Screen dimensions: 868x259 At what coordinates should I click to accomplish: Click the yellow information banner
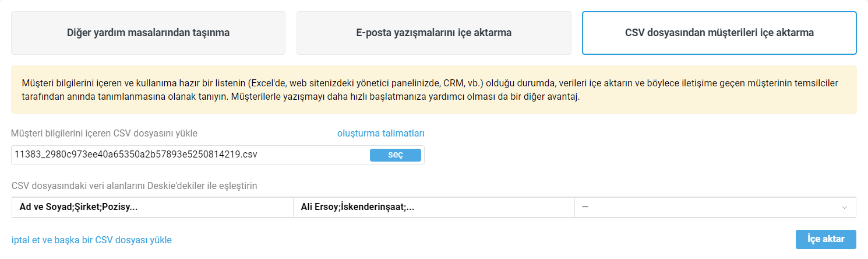coord(434,89)
